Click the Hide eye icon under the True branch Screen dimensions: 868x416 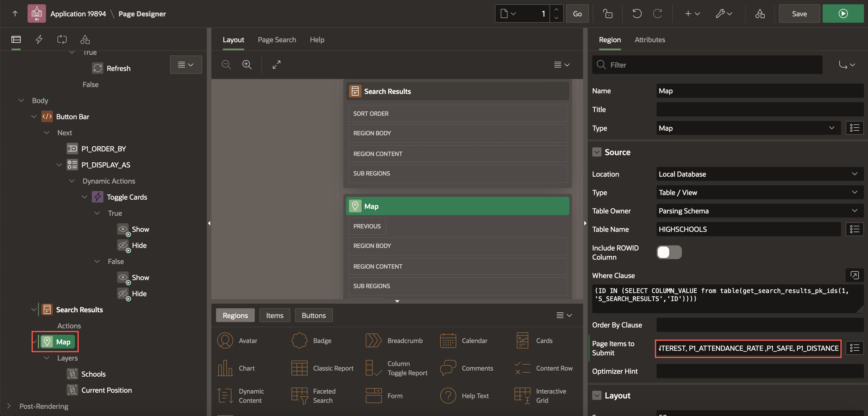pyautogui.click(x=123, y=245)
